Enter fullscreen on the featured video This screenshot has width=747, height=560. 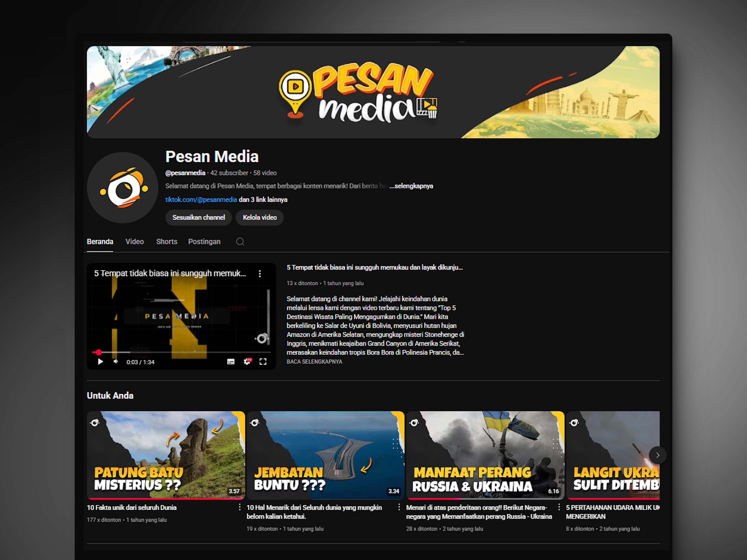coord(263,362)
